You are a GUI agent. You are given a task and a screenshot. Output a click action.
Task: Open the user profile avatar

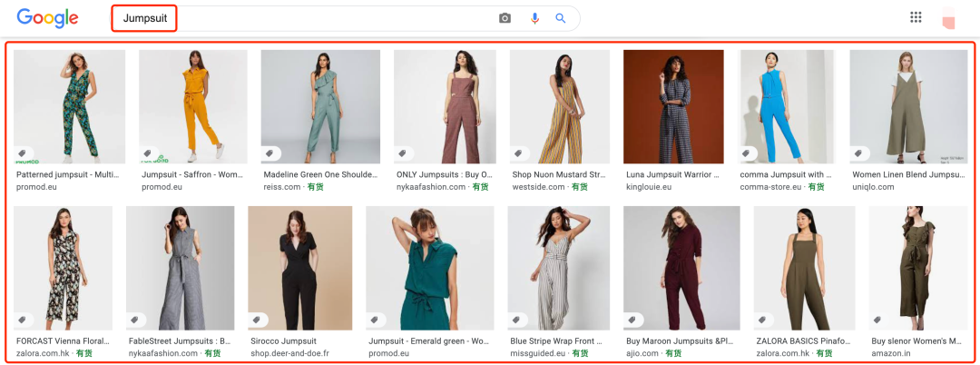click(949, 18)
